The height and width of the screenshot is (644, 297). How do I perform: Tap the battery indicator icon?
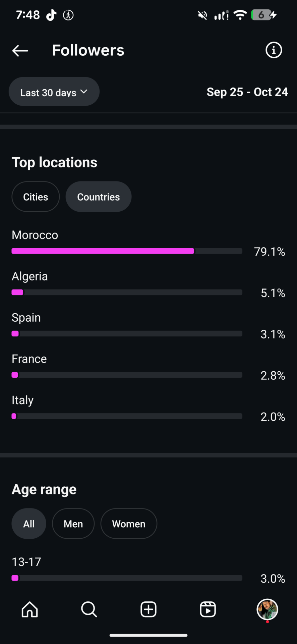click(261, 15)
